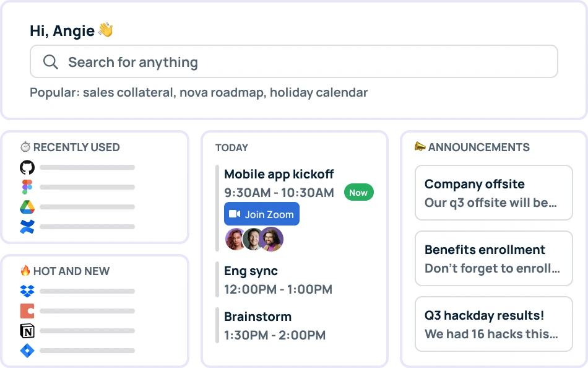Click the magnifying glass search icon

[50, 62]
